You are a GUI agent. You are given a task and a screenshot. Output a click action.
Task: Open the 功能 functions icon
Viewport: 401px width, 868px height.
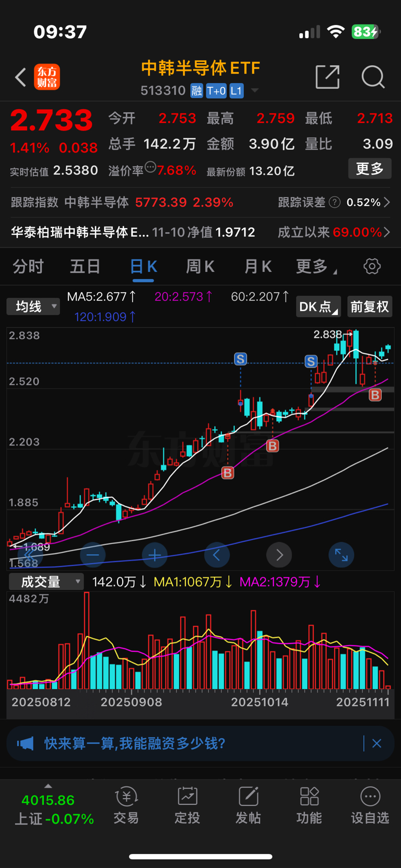click(309, 806)
